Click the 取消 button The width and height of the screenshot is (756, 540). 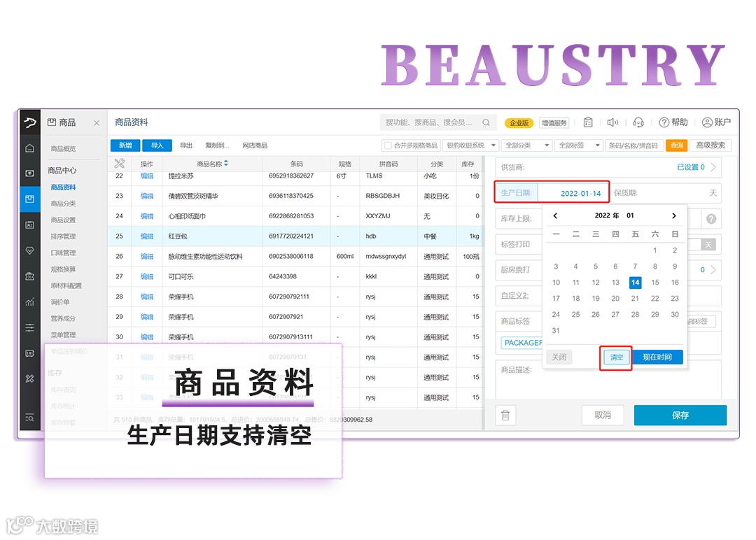[603, 415]
